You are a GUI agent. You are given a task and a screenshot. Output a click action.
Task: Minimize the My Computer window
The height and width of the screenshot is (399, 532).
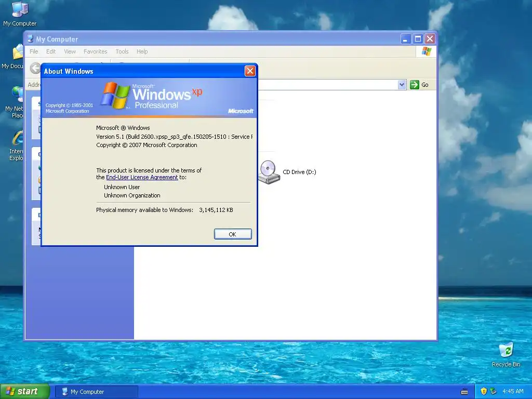pyautogui.click(x=405, y=38)
